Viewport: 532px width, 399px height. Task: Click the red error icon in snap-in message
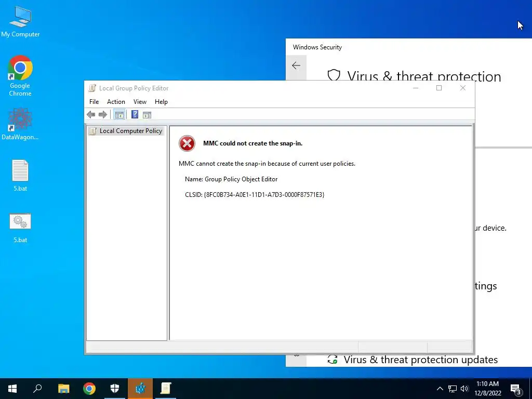[x=187, y=143]
